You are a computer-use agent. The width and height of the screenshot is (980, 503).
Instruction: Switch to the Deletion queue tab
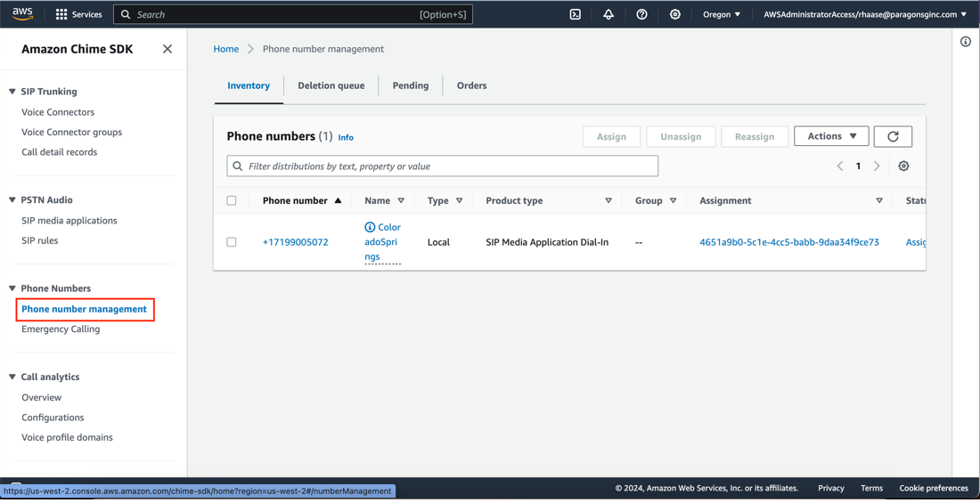331,85
